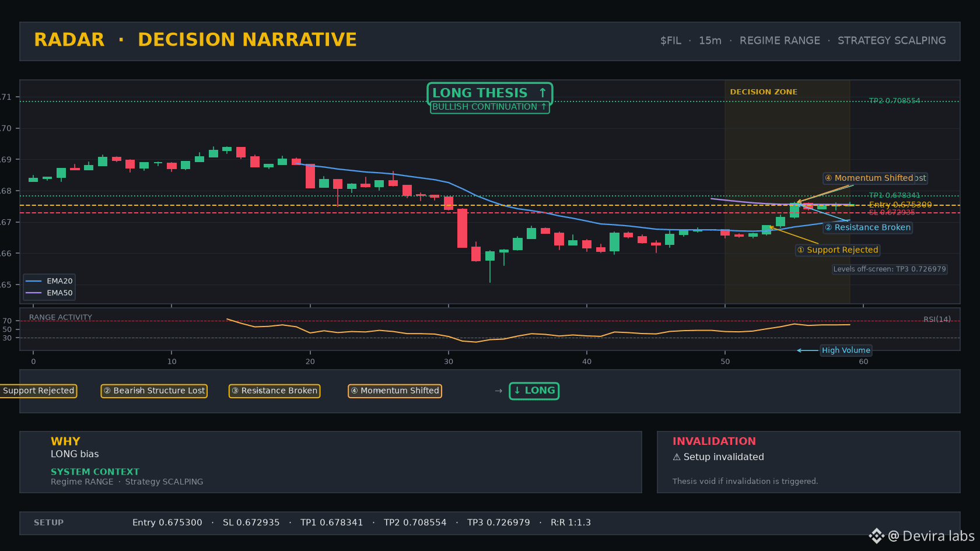This screenshot has height=551, width=980.
Task: Click the Bearish Structure Lost step chip
Action: [x=154, y=391]
